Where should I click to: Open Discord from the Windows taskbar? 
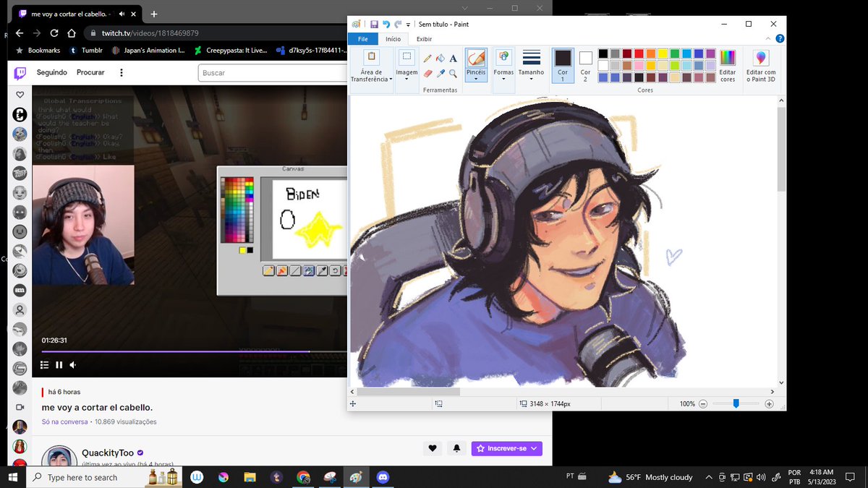[383, 477]
